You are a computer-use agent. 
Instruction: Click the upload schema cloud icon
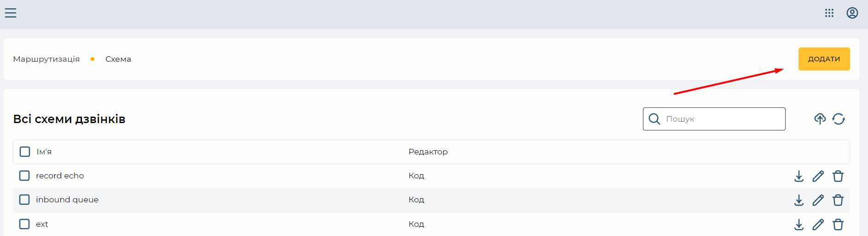[x=820, y=119]
